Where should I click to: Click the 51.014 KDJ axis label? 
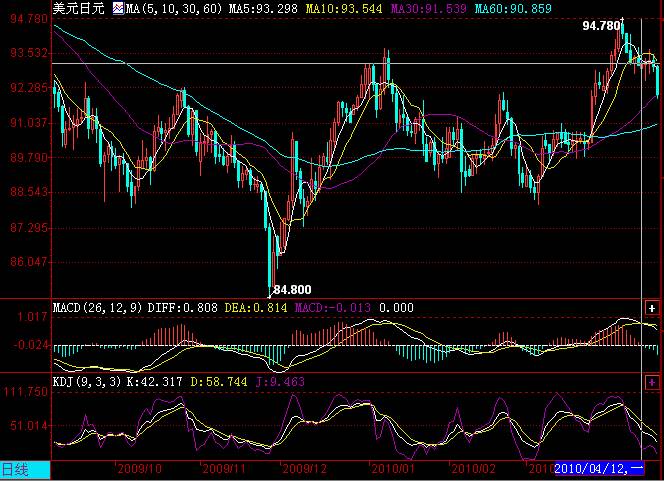pos(29,426)
